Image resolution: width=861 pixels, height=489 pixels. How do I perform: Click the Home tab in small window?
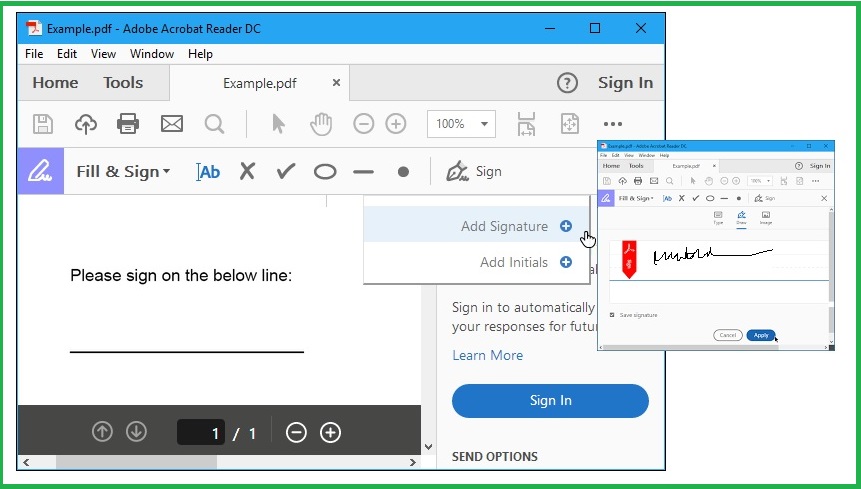tap(611, 166)
